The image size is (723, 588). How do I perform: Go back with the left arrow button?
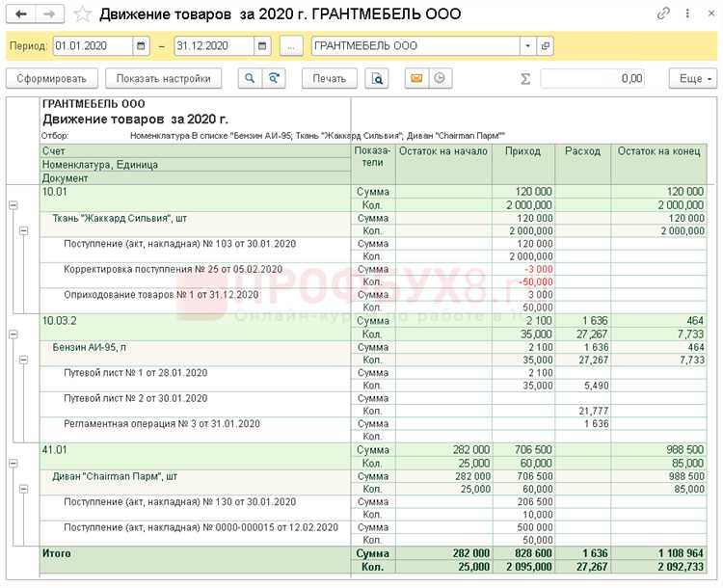21,14
